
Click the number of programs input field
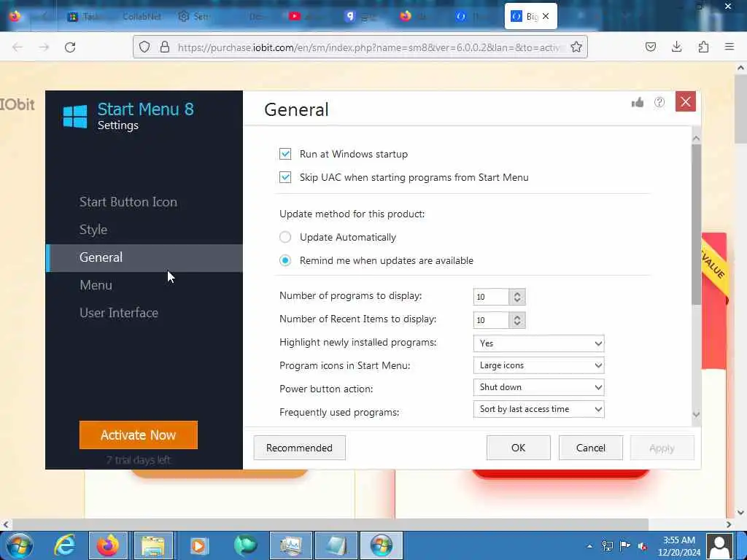point(491,296)
